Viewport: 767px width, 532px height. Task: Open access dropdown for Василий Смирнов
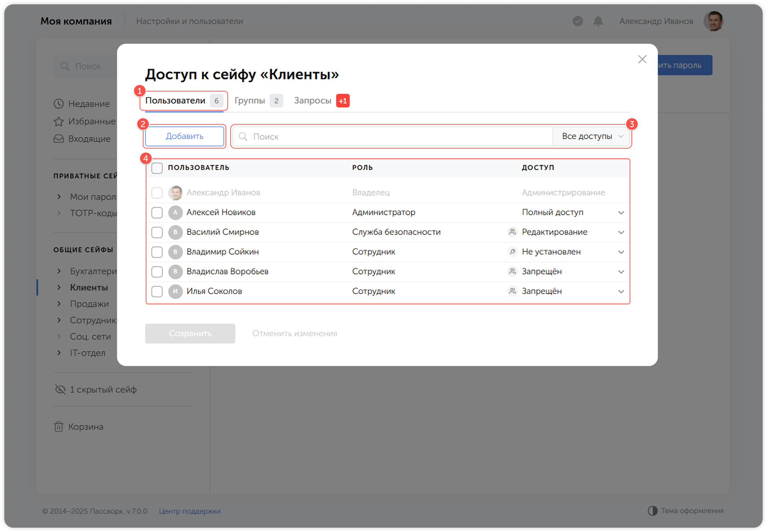pos(621,232)
